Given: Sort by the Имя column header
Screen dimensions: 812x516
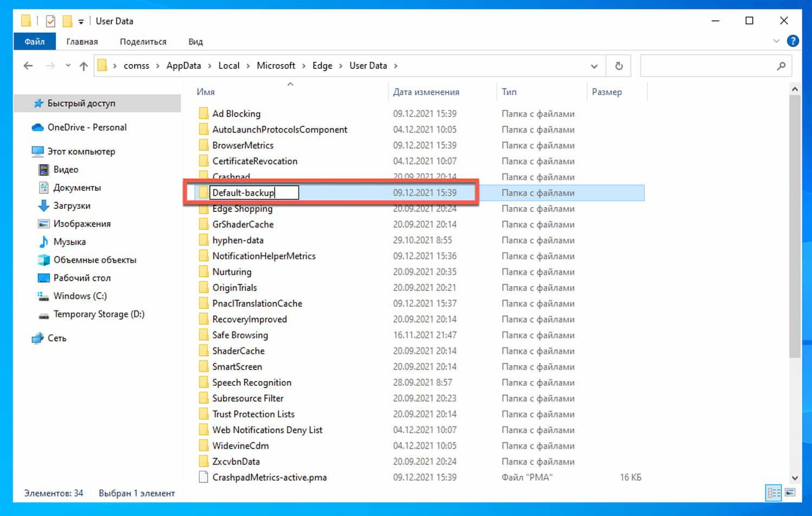Looking at the screenshot, I should [206, 92].
